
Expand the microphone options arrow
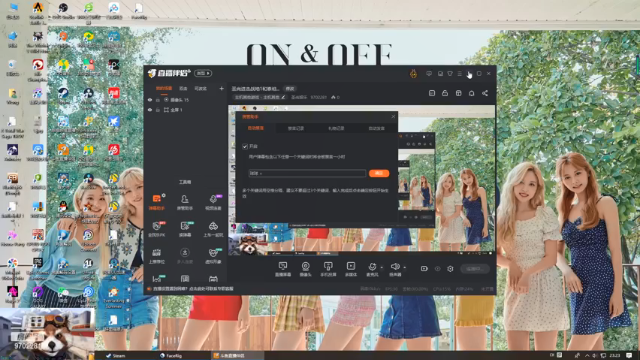(382, 268)
